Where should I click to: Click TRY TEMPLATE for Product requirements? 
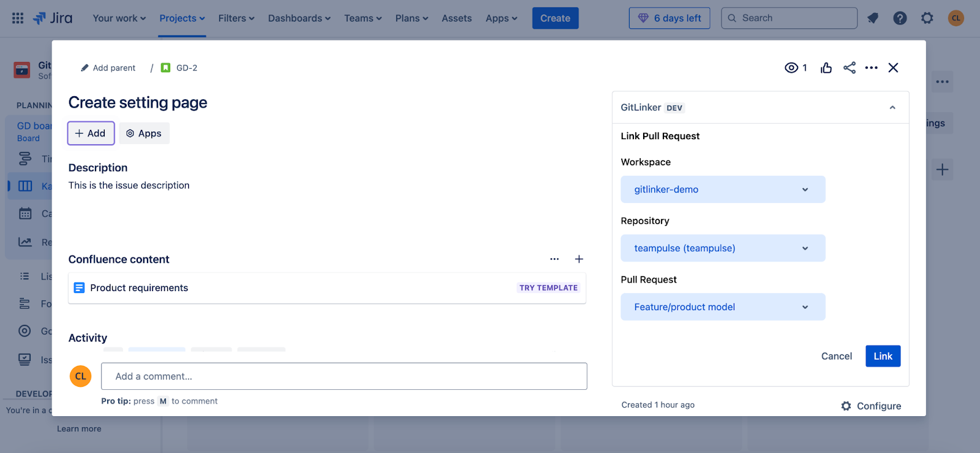pyautogui.click(x=548, y=288)
